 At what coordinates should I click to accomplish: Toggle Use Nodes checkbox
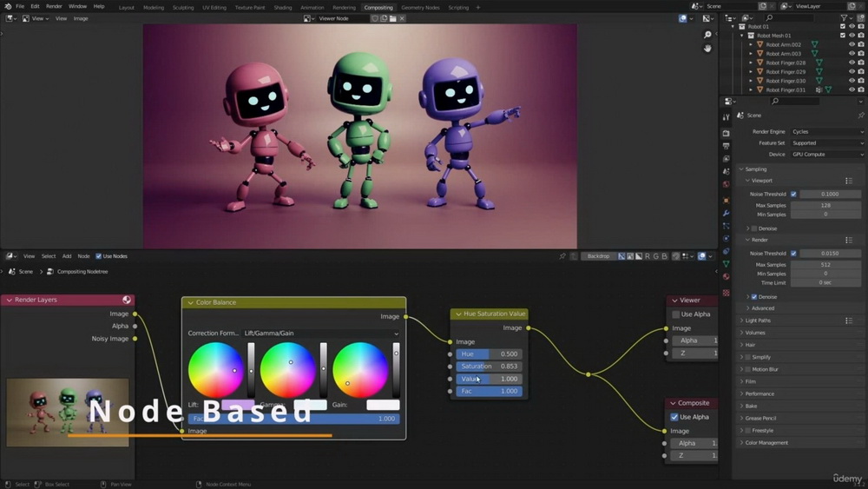coord(99,256)
